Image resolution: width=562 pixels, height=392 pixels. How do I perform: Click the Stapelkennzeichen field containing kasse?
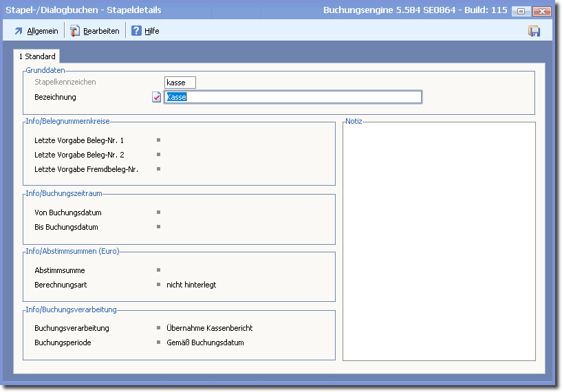[x=180, y=83]
